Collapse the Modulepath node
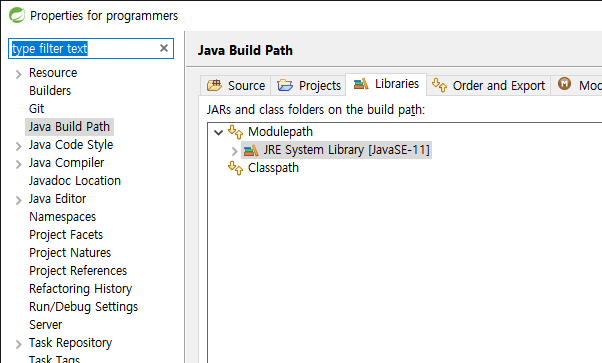 tap(218, 133)
